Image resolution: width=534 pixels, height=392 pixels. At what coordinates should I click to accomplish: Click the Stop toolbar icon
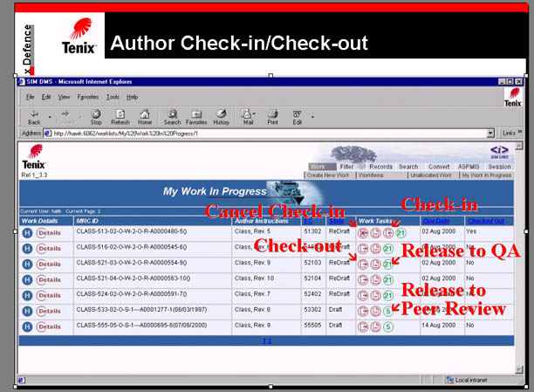click(96, 117)
